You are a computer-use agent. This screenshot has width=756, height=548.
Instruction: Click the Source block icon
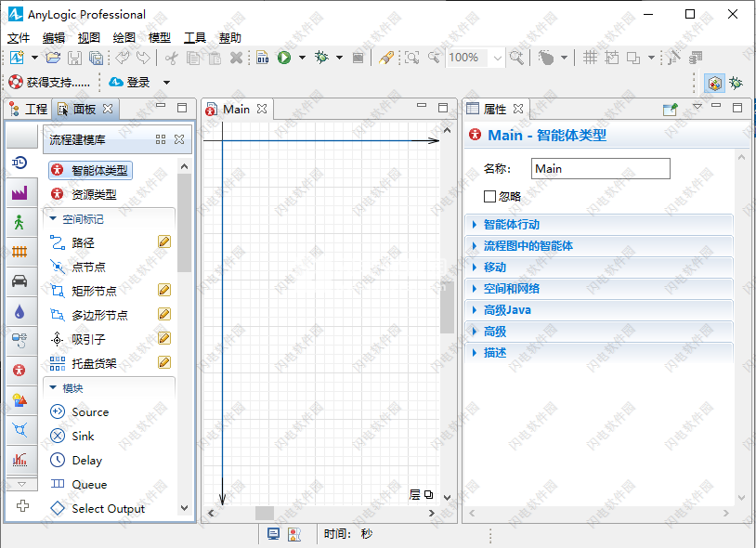pos(58,411)
